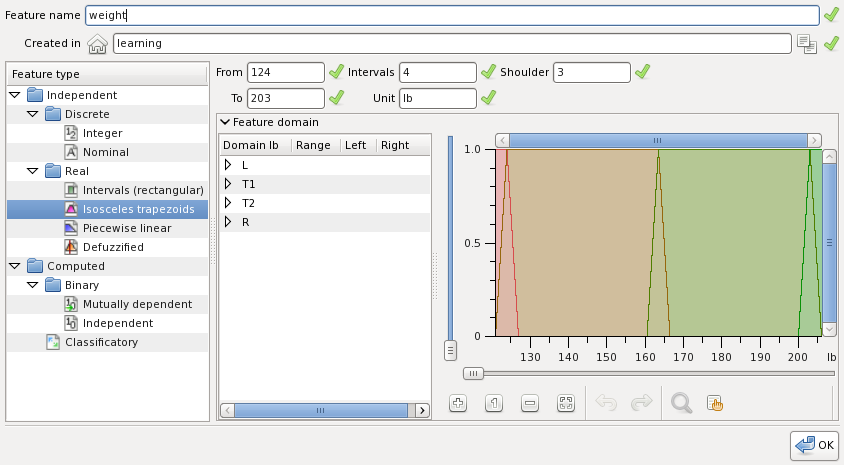The height and width of the screenshot is (465, 844).
Task: Click the green checkmark after From field
Action: 336,72
